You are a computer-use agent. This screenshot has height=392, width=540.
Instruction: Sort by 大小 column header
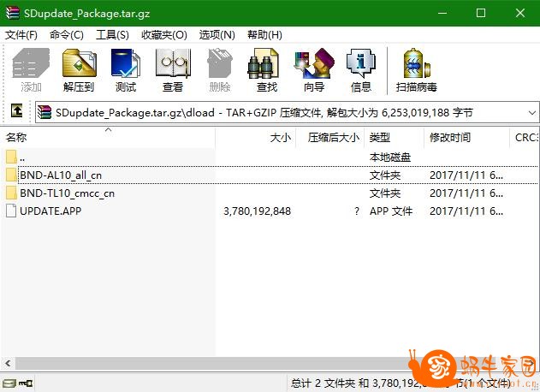click(256, 138)
